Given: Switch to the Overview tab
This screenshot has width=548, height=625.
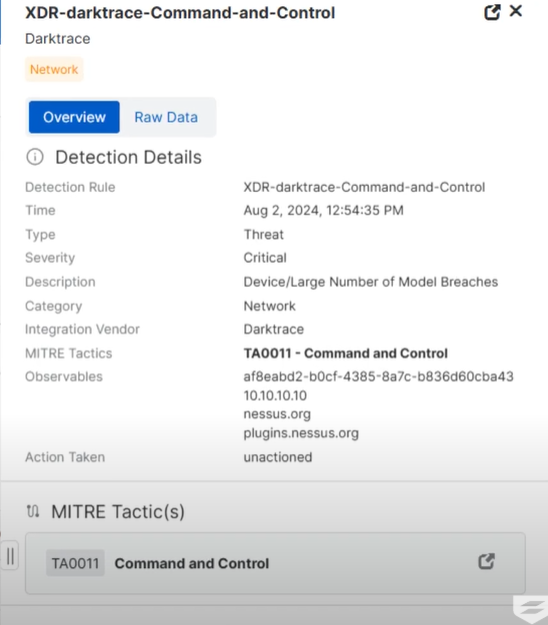Looking at the screenshot, I should 74,117.
